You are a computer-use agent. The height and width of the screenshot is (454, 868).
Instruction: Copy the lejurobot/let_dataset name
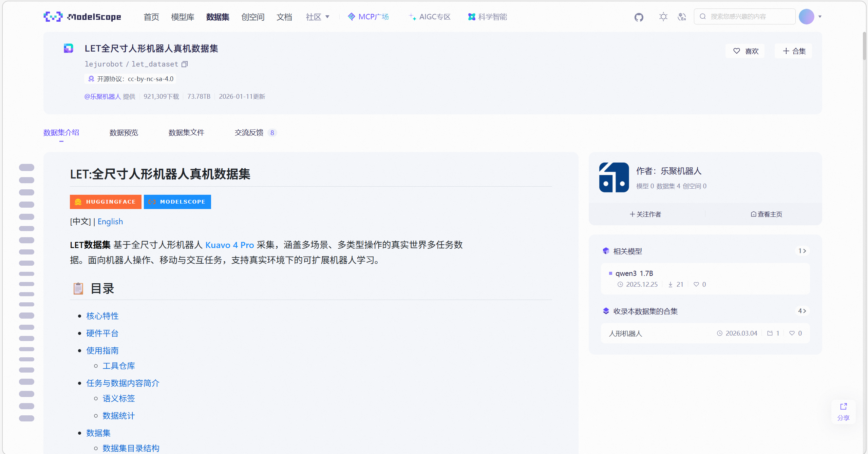[185, 64]
